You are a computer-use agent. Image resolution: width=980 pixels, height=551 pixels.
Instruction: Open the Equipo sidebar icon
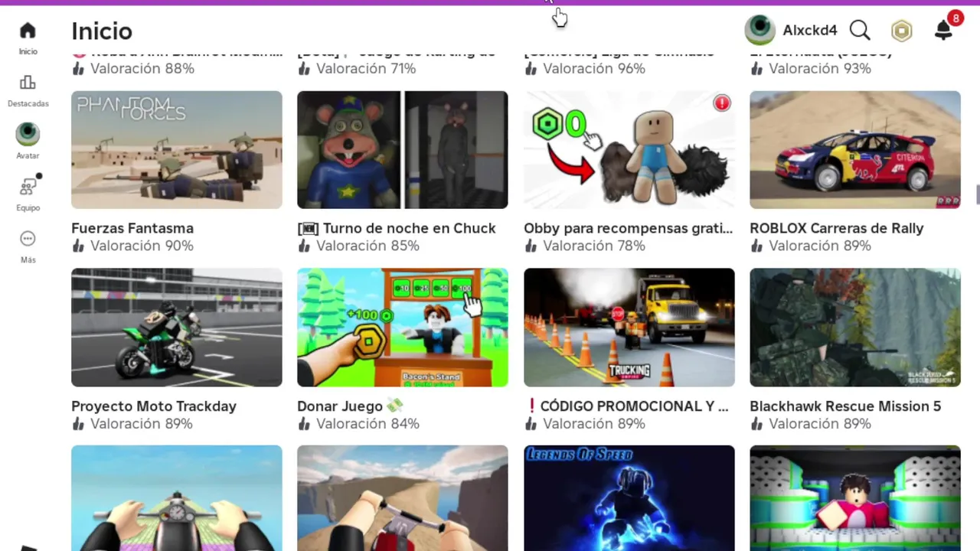tap(28, 186)
